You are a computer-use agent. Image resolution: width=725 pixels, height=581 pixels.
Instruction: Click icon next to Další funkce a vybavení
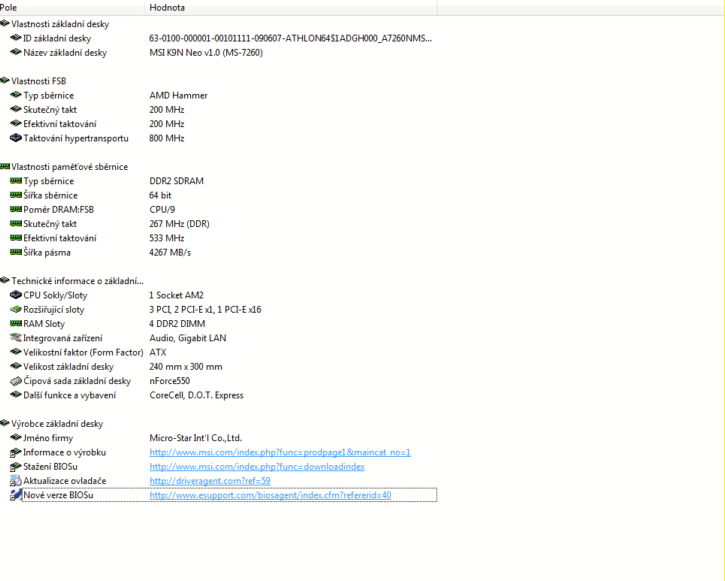[16, 395]
